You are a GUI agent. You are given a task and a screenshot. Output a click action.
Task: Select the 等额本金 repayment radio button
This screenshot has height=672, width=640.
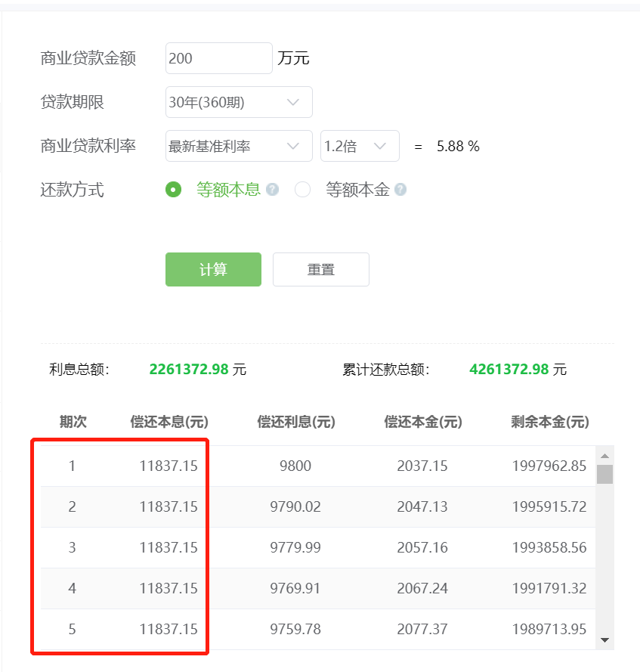click(x=302, y=190)
